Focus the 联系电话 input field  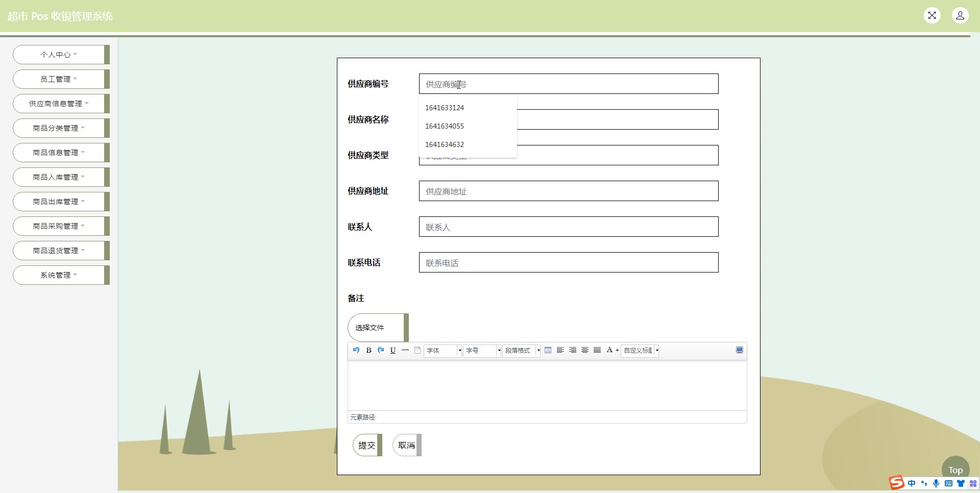pyautogui.click(x=569, y=262)
